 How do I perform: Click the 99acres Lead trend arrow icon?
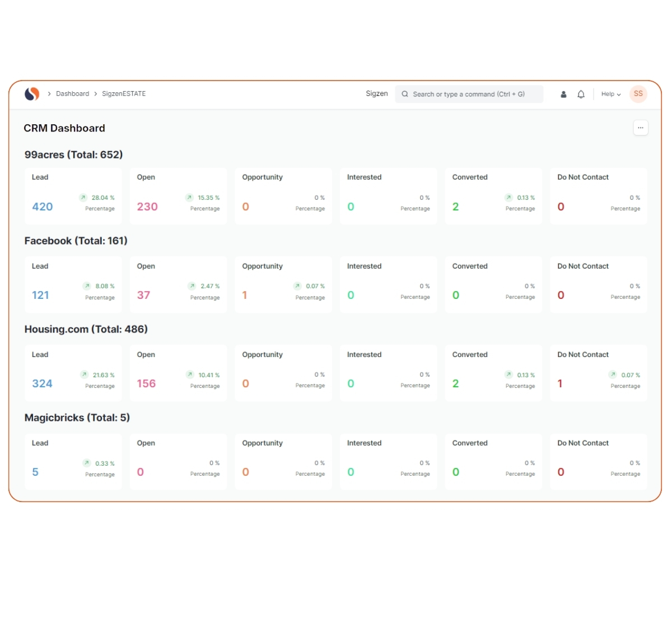83,198
